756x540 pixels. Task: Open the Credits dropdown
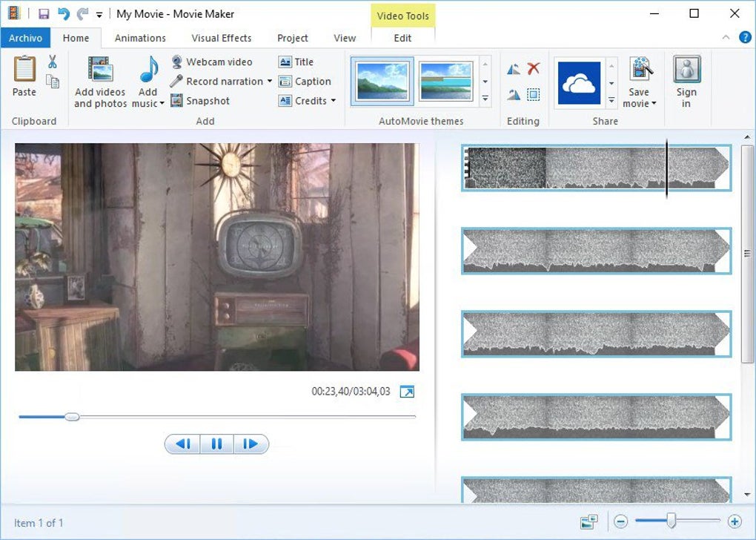(x=333, y=101)
